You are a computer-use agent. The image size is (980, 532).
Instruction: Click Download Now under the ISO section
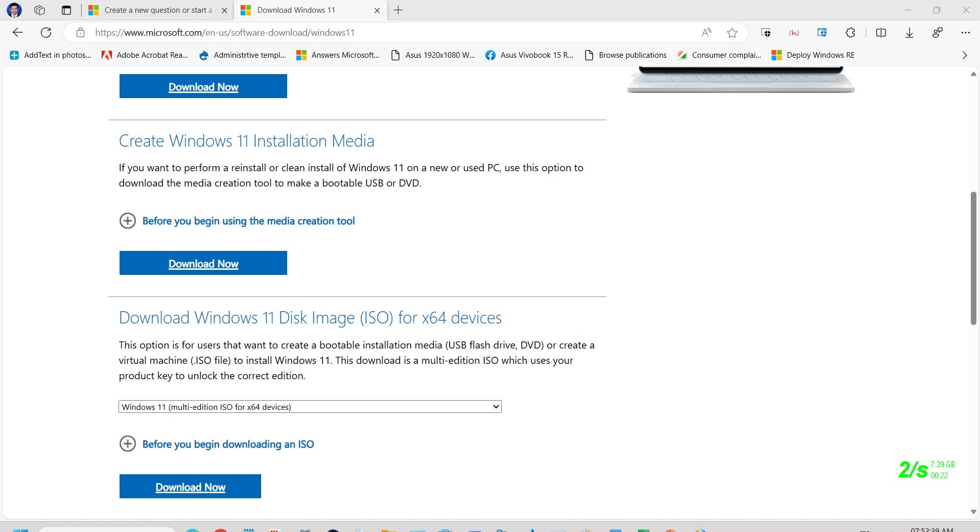[x=190, y=487]
